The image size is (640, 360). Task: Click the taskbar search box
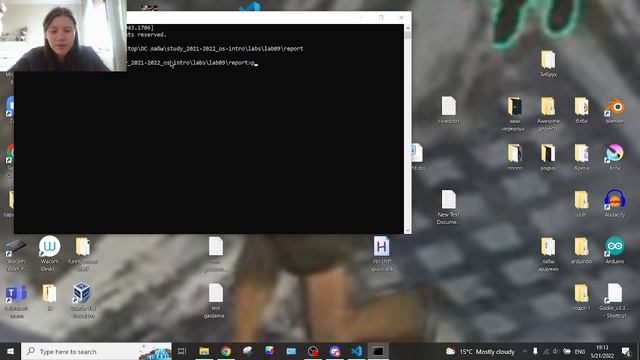coord(96,351)
